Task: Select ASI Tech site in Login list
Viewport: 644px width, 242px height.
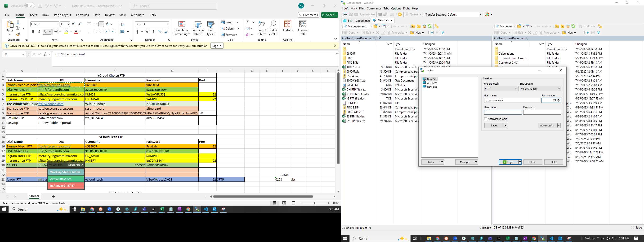Action: [x=432, y=83]
